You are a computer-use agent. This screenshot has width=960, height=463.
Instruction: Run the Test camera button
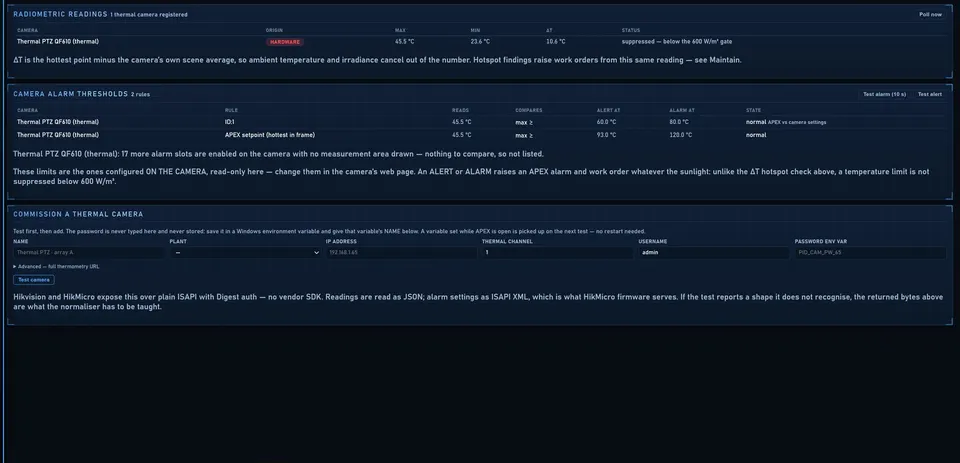click(34, 280)
